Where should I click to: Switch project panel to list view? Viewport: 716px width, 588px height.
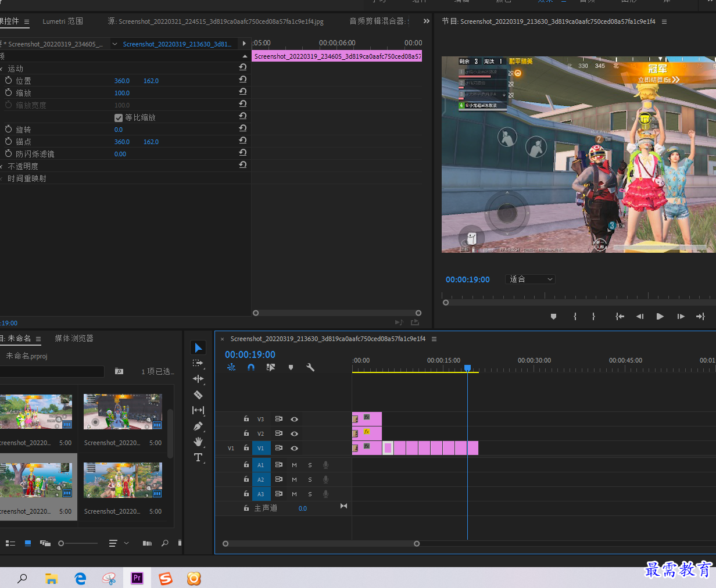click(x=10, y=543)
